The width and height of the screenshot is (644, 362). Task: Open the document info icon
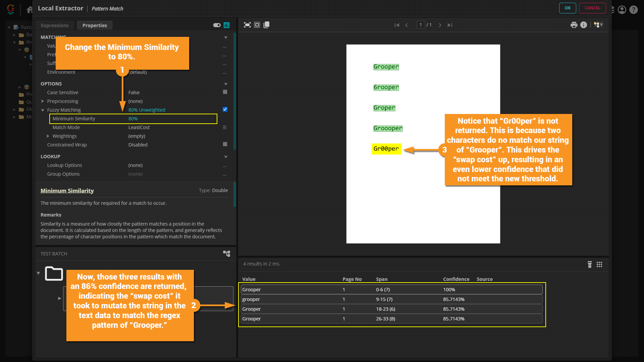584,25
